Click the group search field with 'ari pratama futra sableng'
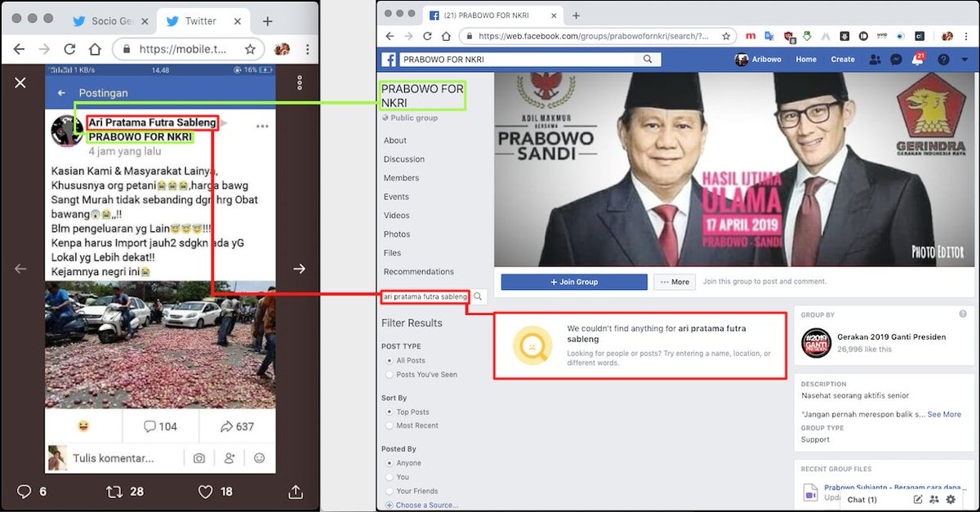Image resolution: width=980 pixels, height=512 pixels. tap(425, 296)
